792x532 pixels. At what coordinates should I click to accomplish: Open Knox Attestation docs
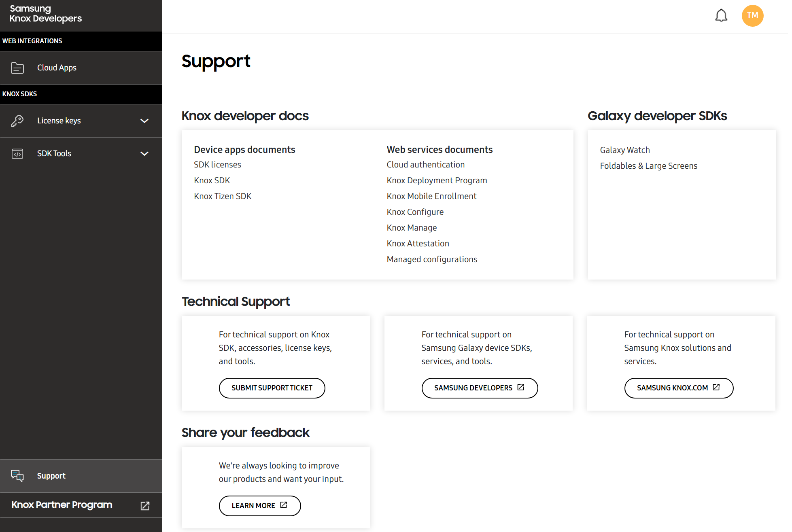pos(418,244)
